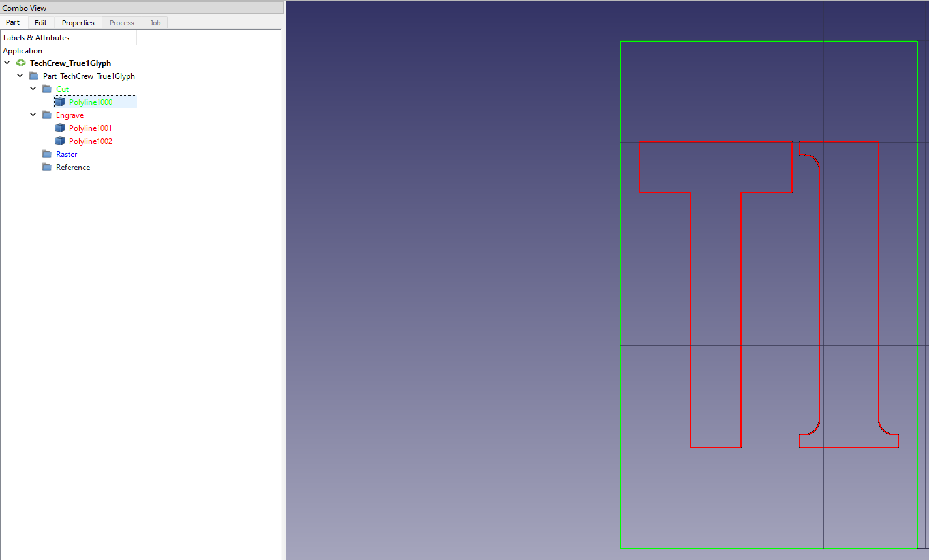Collapse the TechCrew_True1Glyph document node
The width and height of the screenshot is (929, 560).
7,63
